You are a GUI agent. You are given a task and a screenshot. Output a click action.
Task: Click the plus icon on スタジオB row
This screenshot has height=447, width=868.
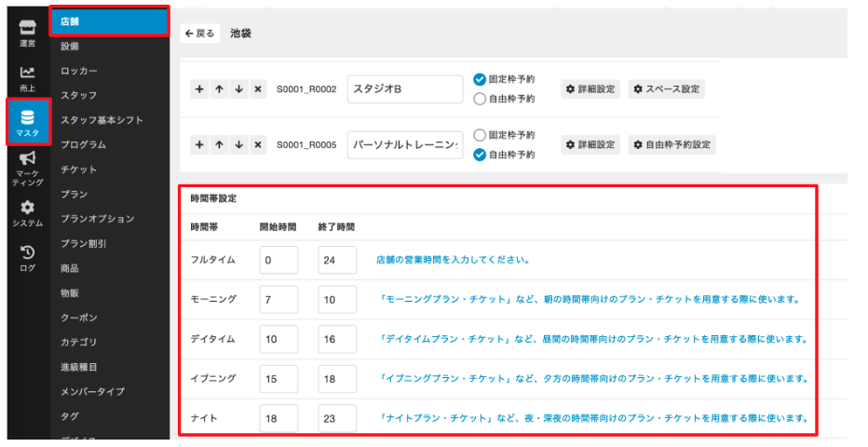[x=199, y=89]
